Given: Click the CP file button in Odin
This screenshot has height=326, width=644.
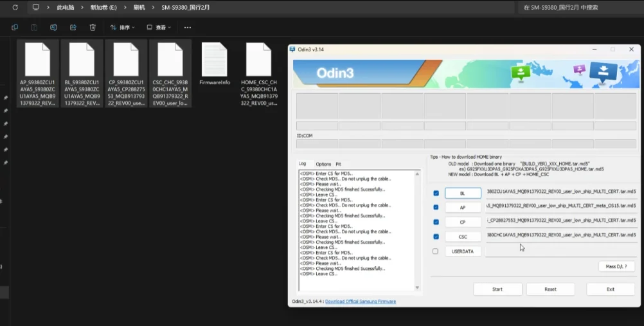Looking at the screenshot, I should pos(463,222).
